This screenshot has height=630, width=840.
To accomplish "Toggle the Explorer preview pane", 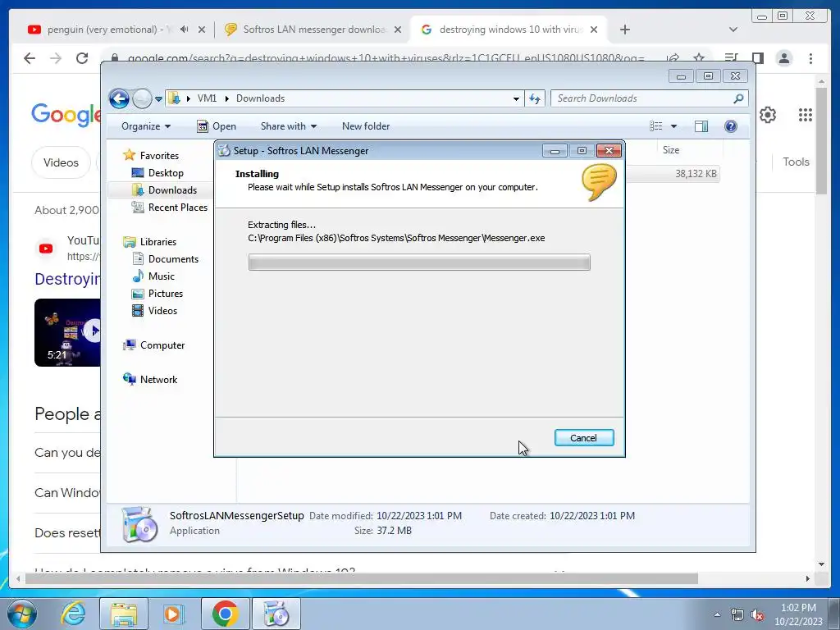I will [701, 126].
